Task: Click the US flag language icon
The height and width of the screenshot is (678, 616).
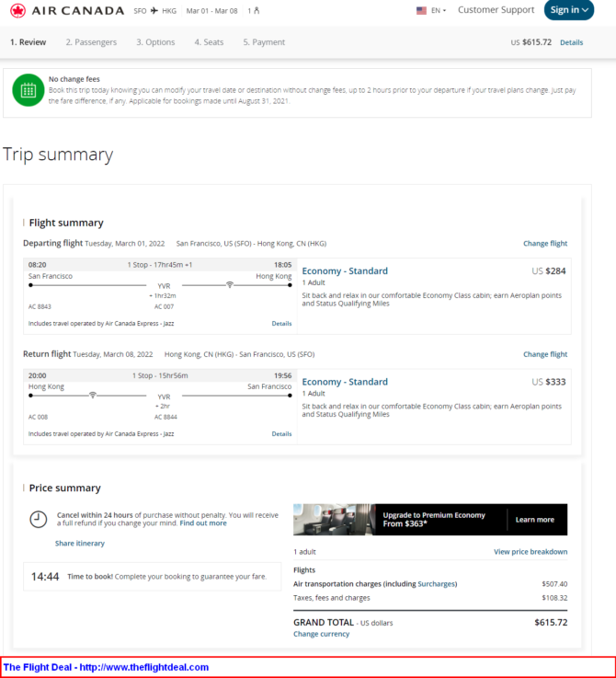Action: pos(421,10)
